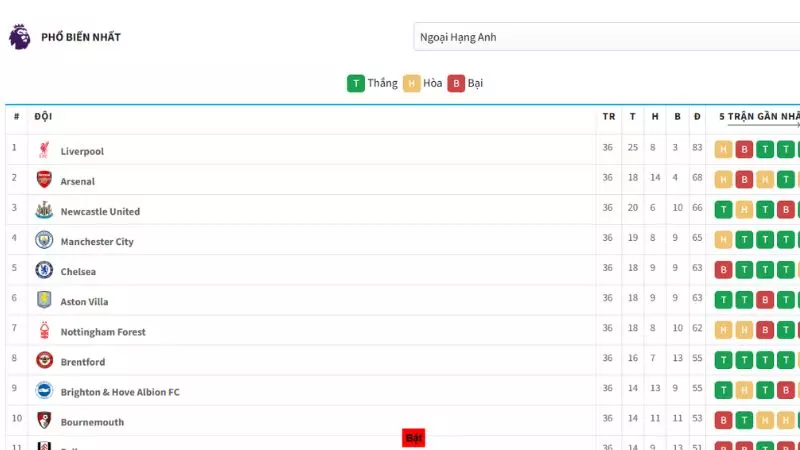Click Bournemouth's green T form badge
The width and height of the screenshot is (800, 450).
[x=744, y=420]
